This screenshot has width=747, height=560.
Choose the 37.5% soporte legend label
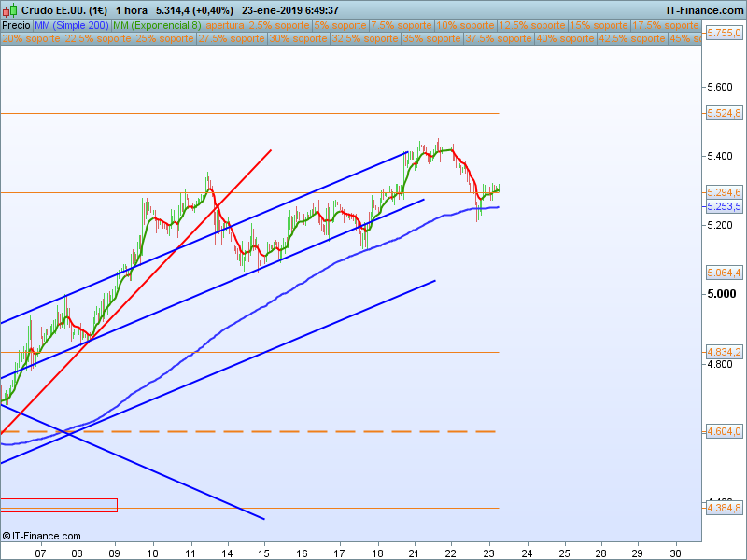pyautogui.click(x=497, y=39)
